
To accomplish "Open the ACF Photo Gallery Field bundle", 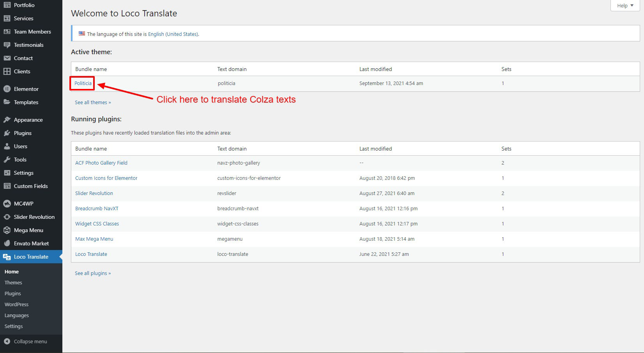I will pyautogui.click(x=101, y=163).
